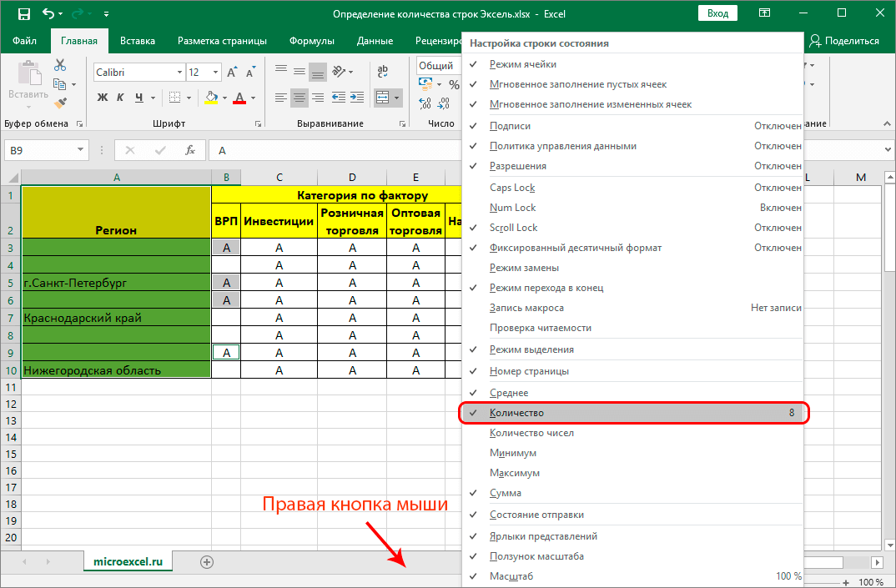Open the Формулы ribbon tab
This screenshot has height=588, width=896.
(x=311, y=41)
